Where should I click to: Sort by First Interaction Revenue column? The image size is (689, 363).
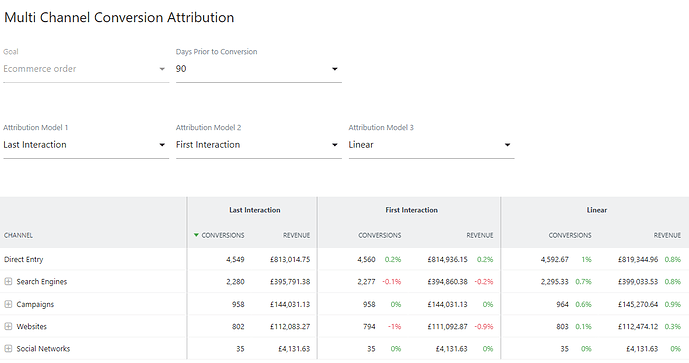pyautogui.click(x=480, y=236)
